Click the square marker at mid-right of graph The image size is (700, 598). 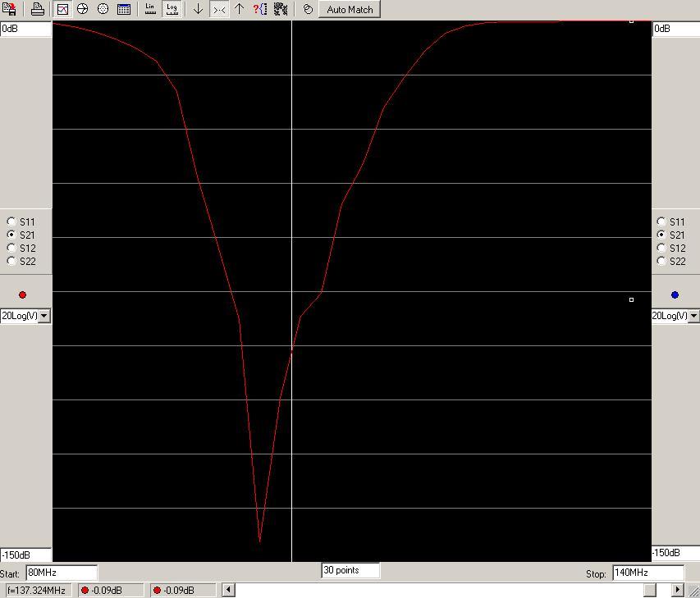[631, 300]
